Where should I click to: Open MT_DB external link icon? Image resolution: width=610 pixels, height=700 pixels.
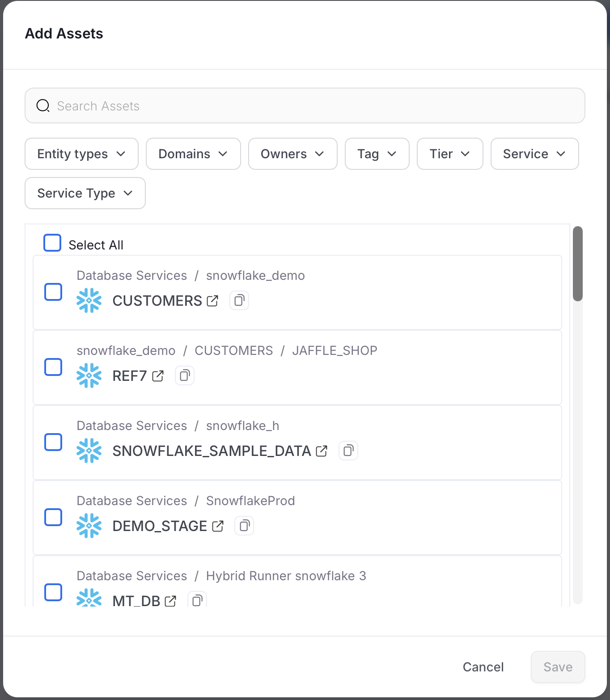click(x=170, y=601)
